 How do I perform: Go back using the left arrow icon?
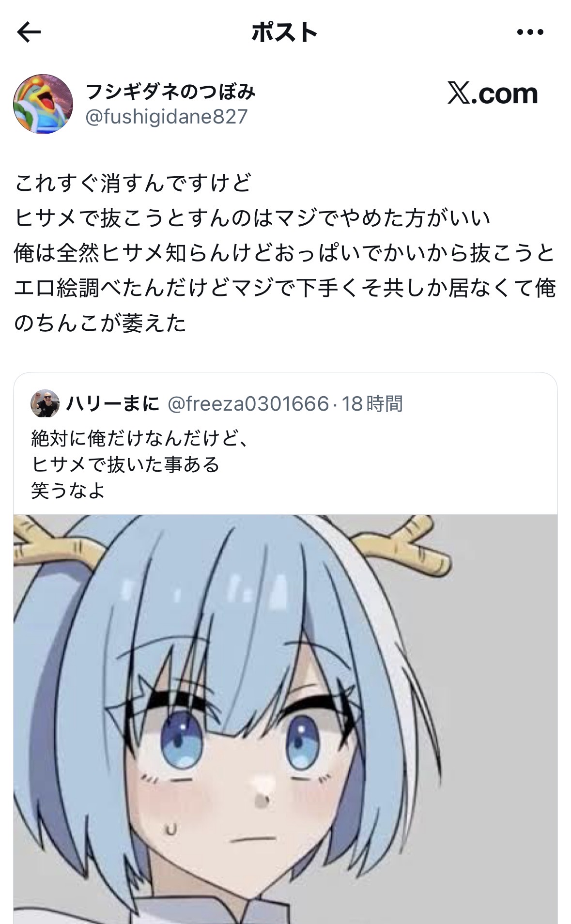click(29, 32)
